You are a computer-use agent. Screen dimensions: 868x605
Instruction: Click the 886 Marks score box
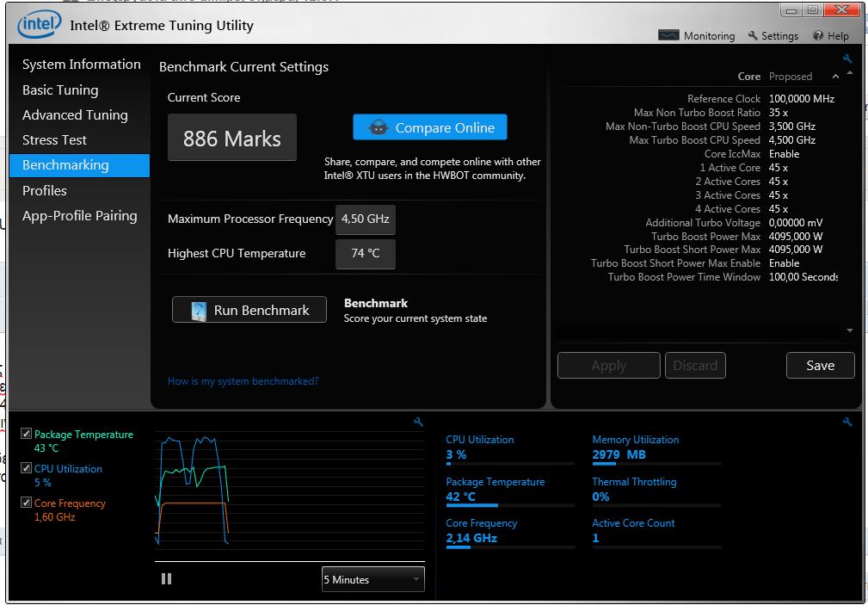tap(232, 138)
